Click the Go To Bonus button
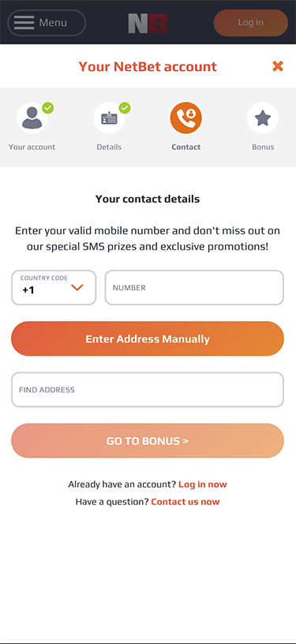The height and width of the screenshot is (644, 296). (x=148, y=440)
